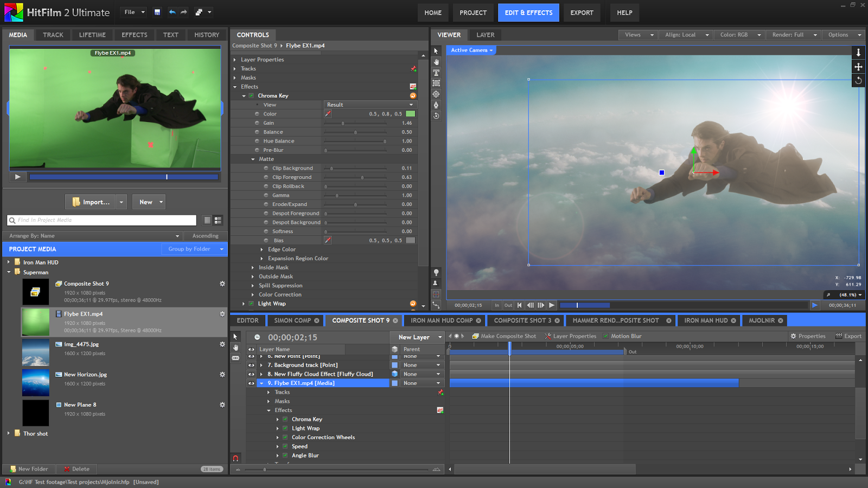Toggle Chroma Key effect checkbox in controls
The width and height of the screenshot is (868, 488).
pyautogui.click(x=251, y=95)
